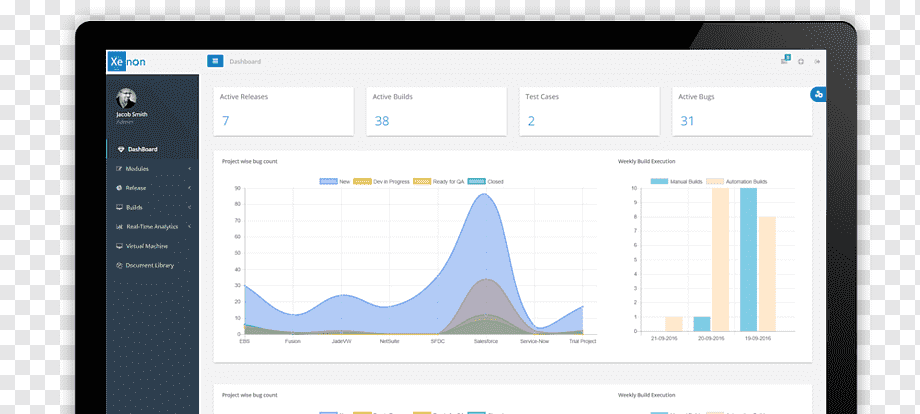Expand the Release sidebar chevron
Image resolution: width=920 pixels, height=414 pixels.
190,188
